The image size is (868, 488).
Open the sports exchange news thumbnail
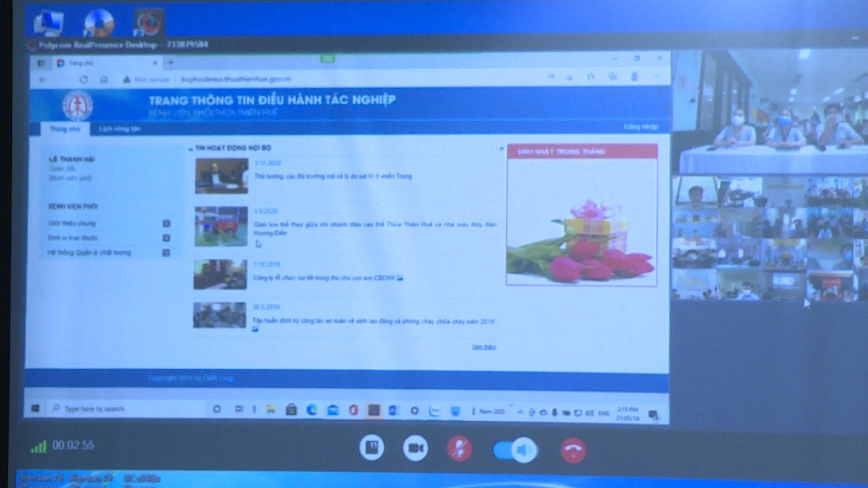(221, 226)
